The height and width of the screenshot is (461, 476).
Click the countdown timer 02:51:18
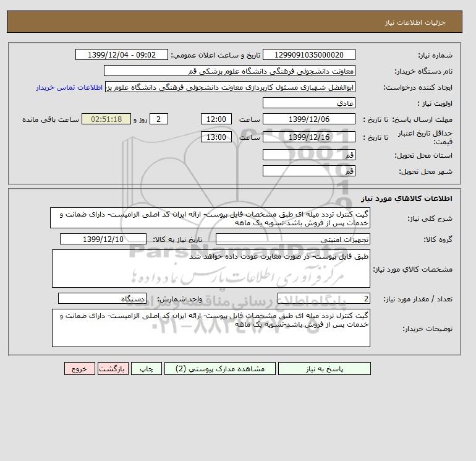[106, 119]
